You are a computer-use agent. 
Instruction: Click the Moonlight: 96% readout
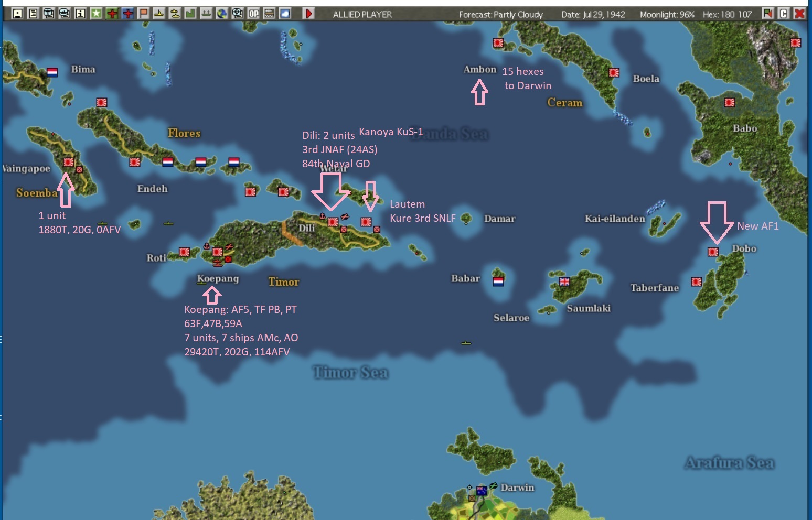(667, 14)
